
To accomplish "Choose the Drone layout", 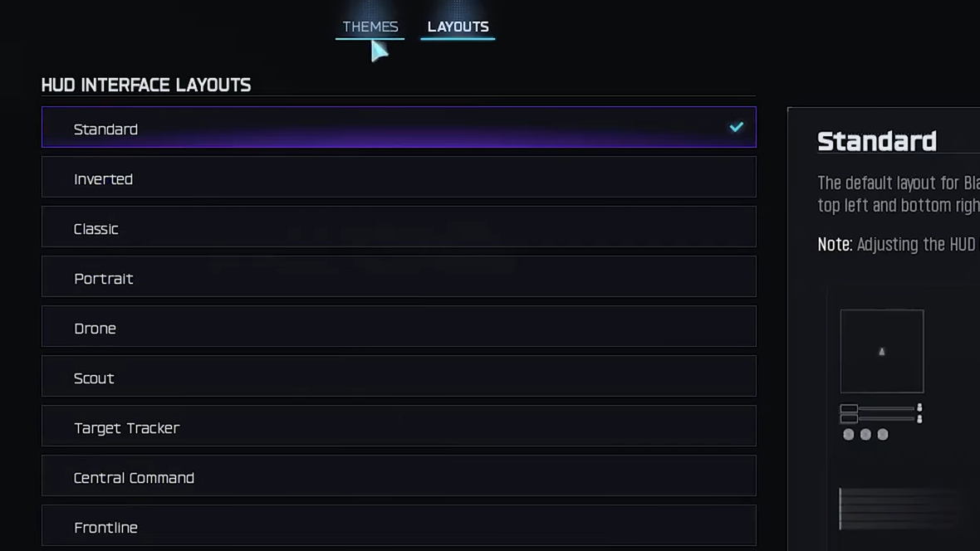I will 399,327.
